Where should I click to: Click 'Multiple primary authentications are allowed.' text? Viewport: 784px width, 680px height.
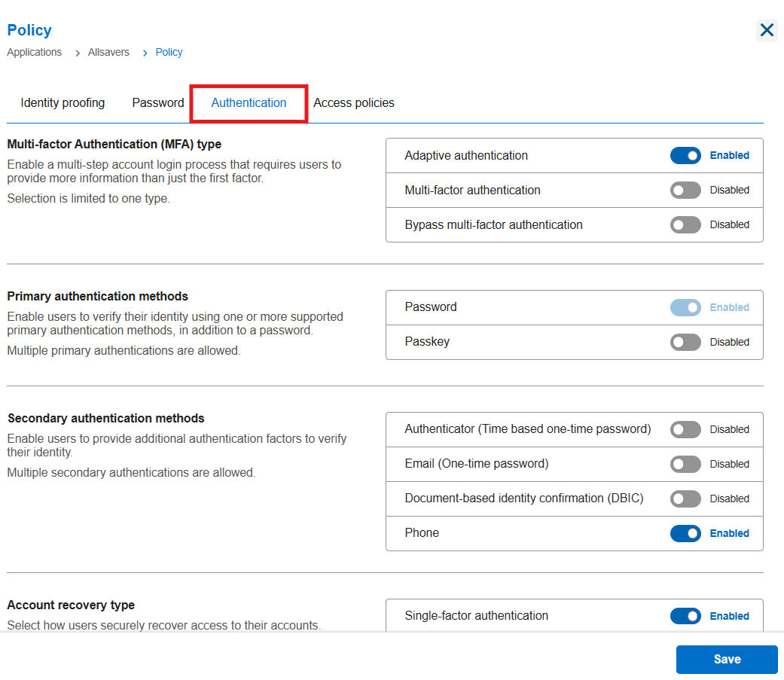pyautogui.click(x=124, y=350)
